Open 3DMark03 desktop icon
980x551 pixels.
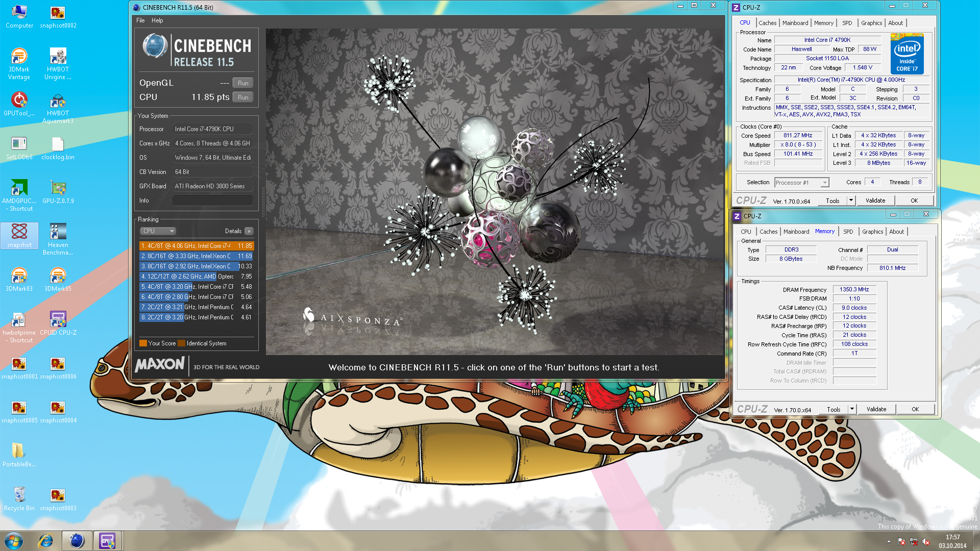tap(19, 280)
